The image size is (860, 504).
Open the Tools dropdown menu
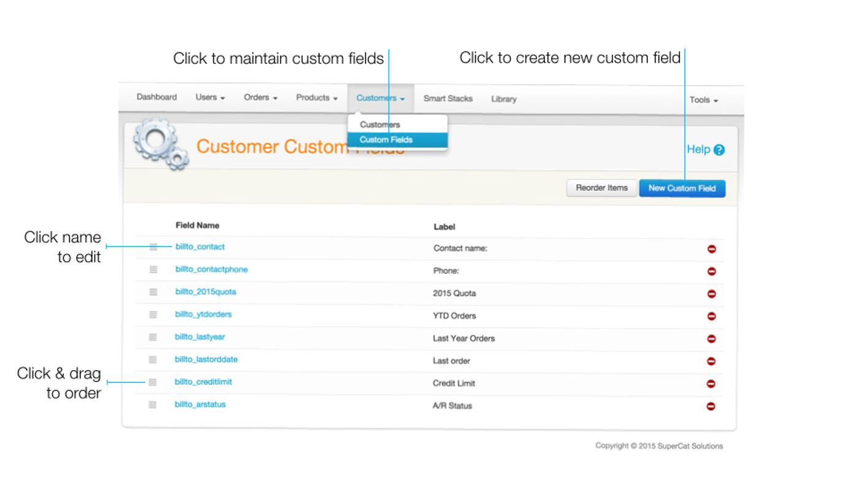click(x=704, y=99)
